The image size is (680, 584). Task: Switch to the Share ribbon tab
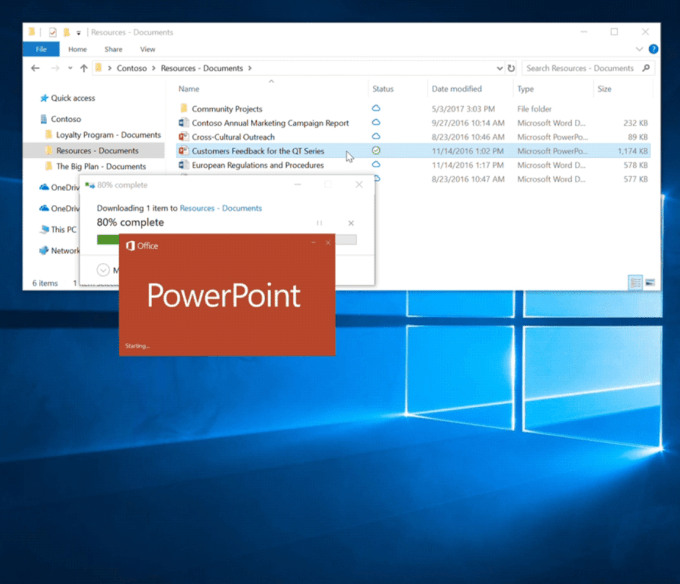pos(113,49)
